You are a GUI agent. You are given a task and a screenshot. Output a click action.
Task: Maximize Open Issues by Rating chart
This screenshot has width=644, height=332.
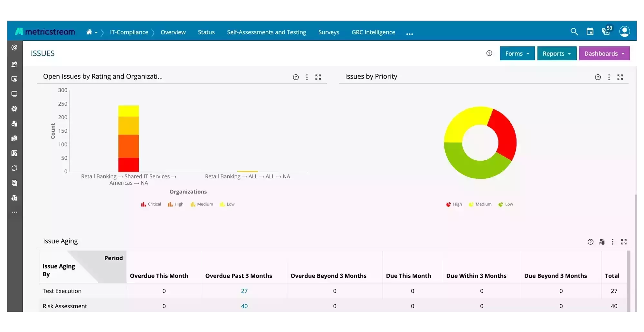tap(318, 77)
